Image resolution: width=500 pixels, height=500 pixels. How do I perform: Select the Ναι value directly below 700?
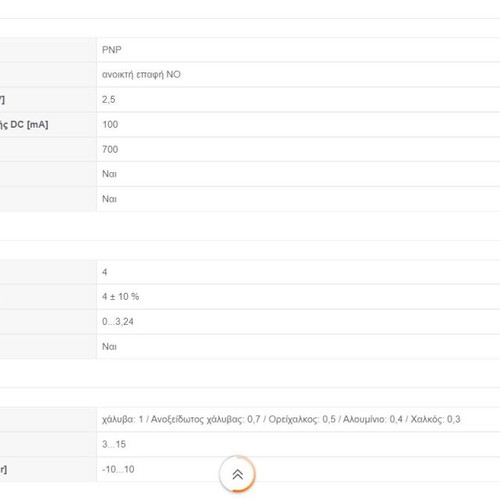109,174
